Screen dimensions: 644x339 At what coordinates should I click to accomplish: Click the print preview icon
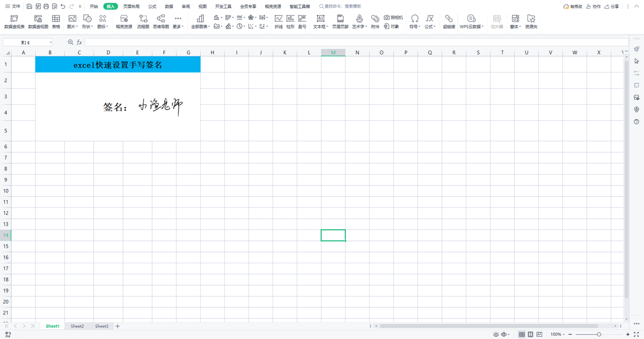(55, 6)
